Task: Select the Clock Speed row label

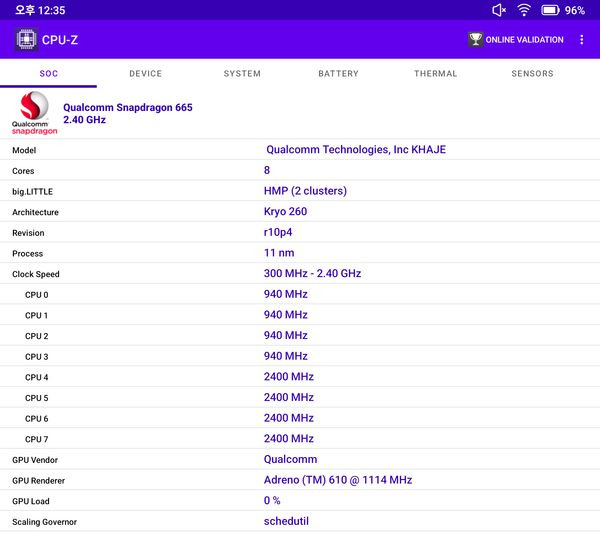Action: pyautogui.click(x=36, y=274)
